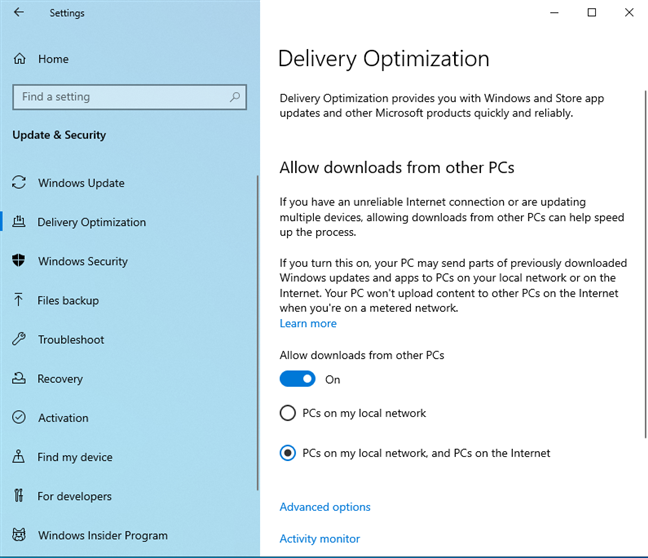
Task: Click the Files backup arrow icon
Action: coord(18,300)
